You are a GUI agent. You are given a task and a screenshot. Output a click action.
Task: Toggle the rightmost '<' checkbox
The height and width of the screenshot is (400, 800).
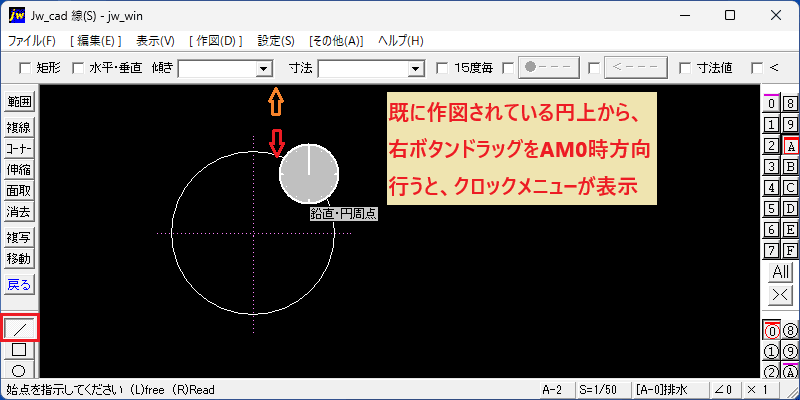(757, 68)
